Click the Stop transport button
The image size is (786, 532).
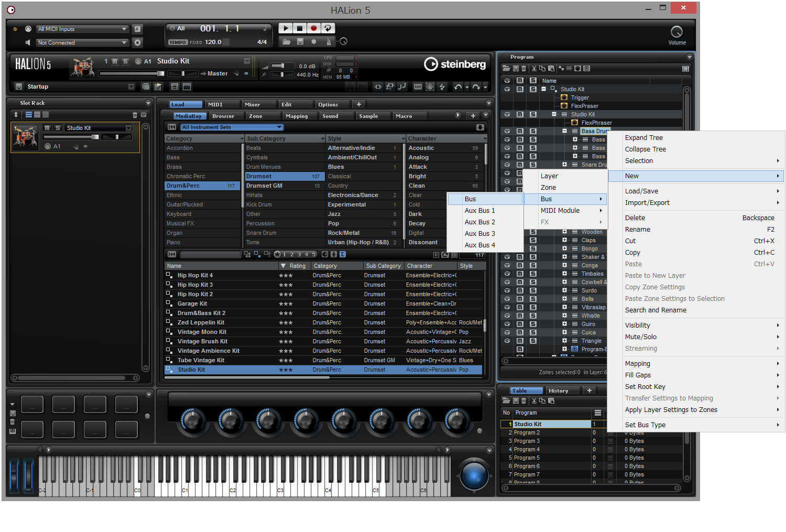click(x=300, y=28)
